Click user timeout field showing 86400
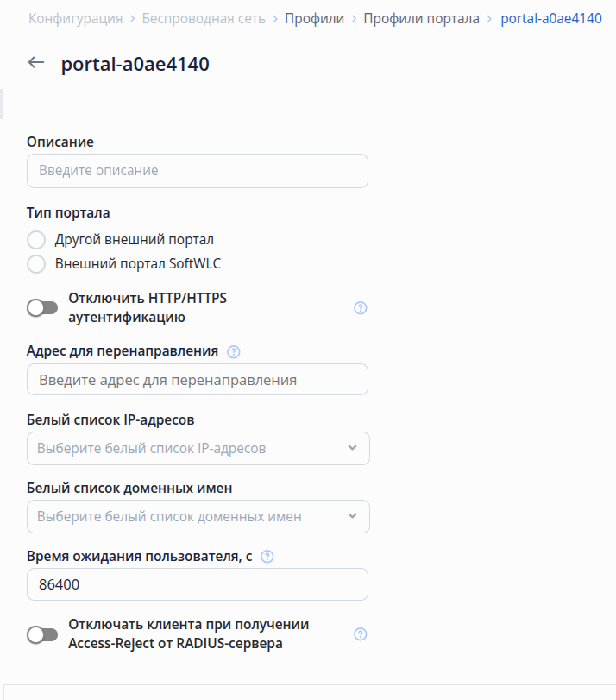616x700 pixels. 198,584
